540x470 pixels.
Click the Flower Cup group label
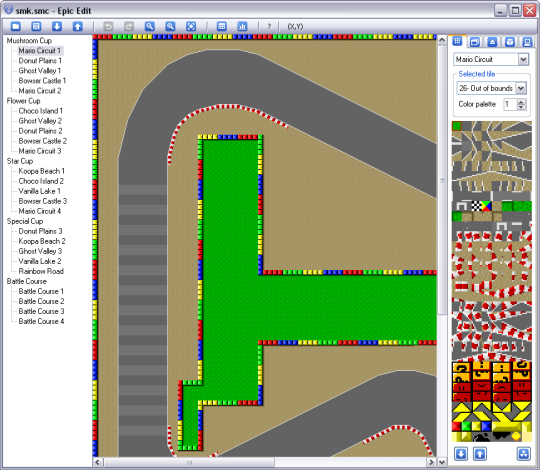click(23, 101)
